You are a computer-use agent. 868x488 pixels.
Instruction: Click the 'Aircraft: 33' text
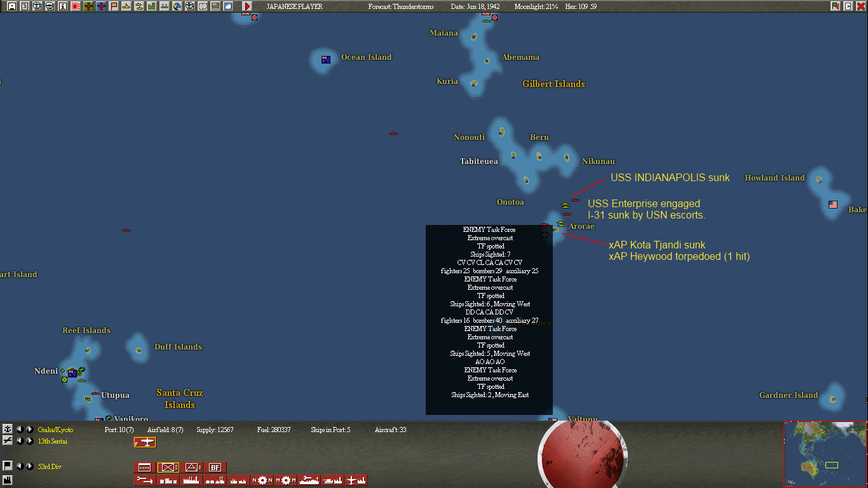(391, 430)
